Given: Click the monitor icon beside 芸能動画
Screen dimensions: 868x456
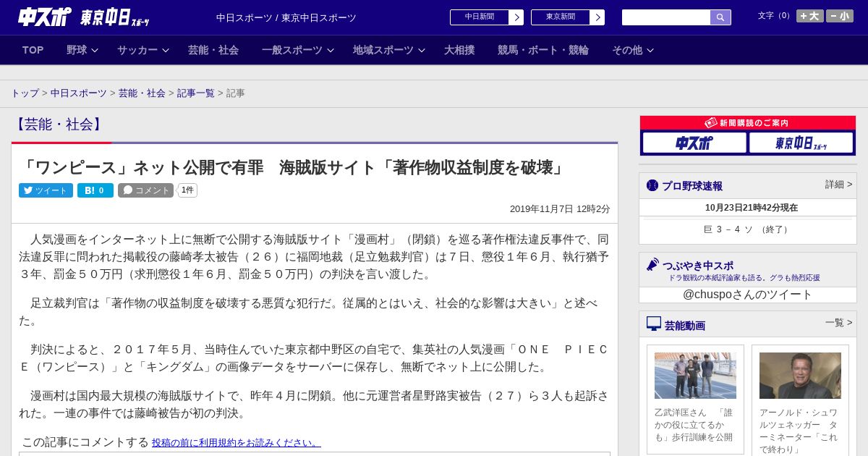Looking at the screenshot, I should pyautogui.click(x=654, y=324).
